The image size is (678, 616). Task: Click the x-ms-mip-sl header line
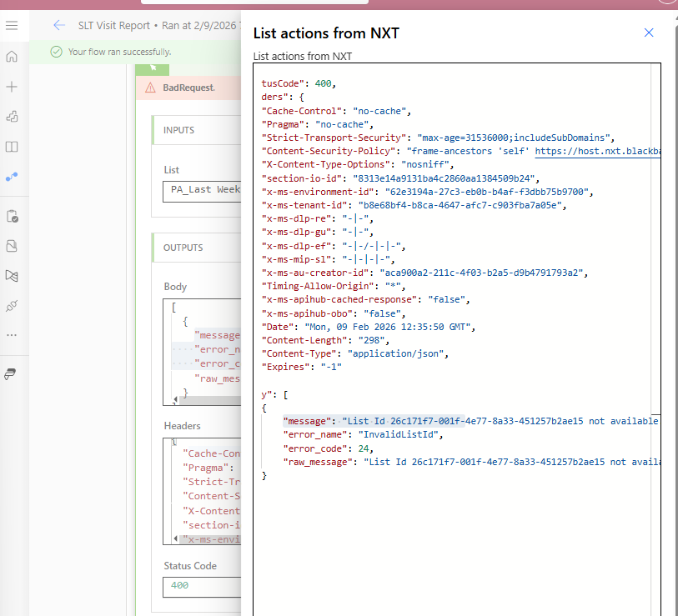[x=328, y=260]
